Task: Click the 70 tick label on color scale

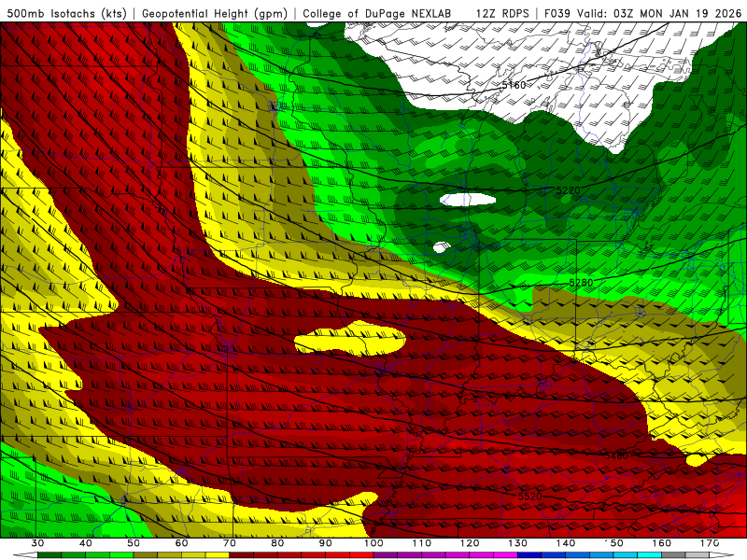Action: [x=230, y=543]
